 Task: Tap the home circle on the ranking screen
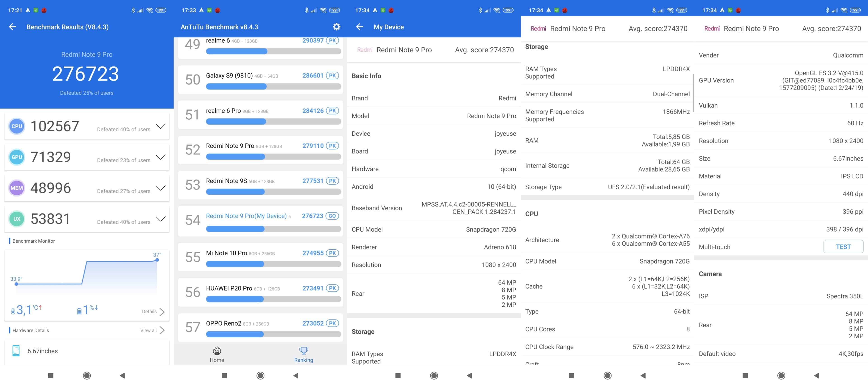[260, 376]
